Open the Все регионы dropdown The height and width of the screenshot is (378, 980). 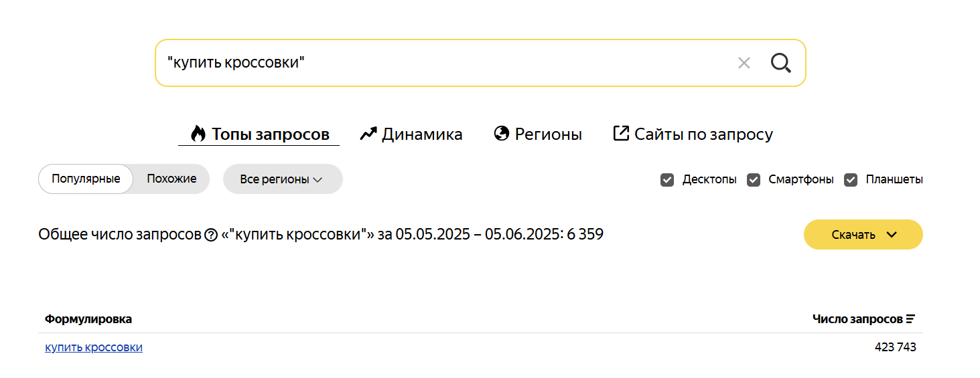(x=283, y=179)
